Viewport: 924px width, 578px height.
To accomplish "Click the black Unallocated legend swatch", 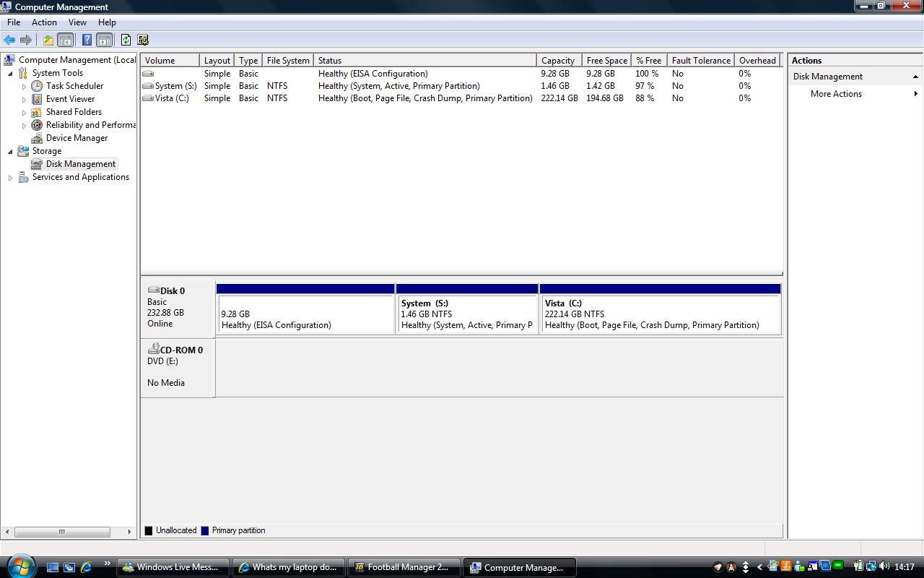I will pos(149,530).
